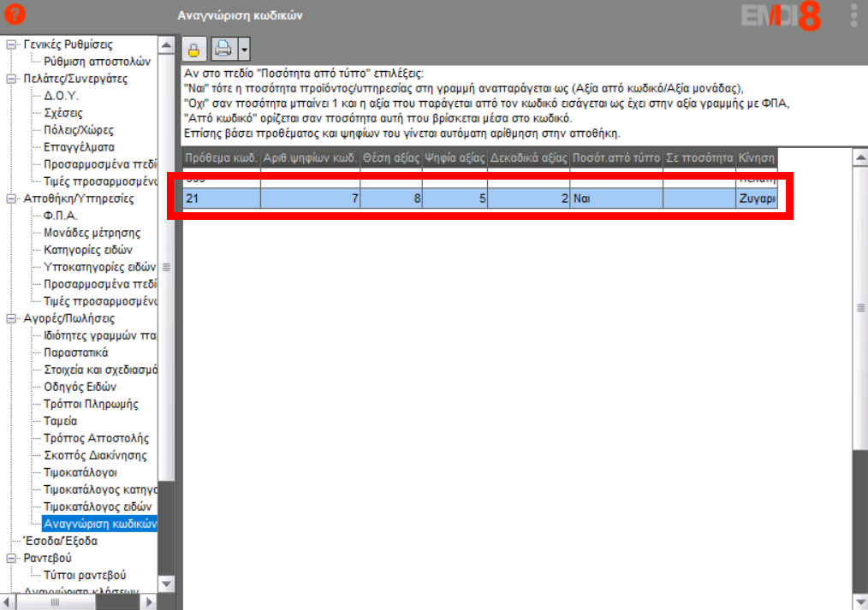Select Ιδιότητες γραμμών tree item
The image size is (868, 610).
pyautogui.click(x=100, y=335)
